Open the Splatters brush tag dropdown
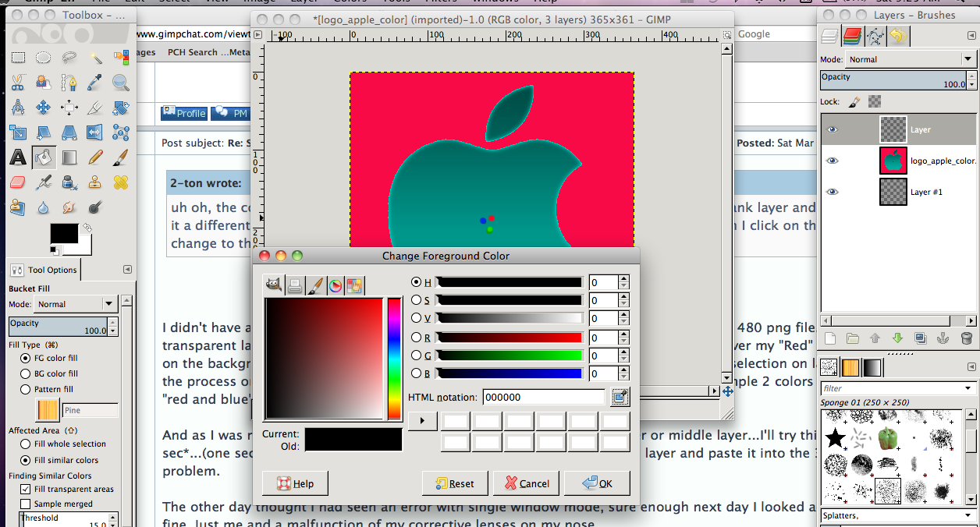This screenshot has height=527, width=980. point(897,515)
